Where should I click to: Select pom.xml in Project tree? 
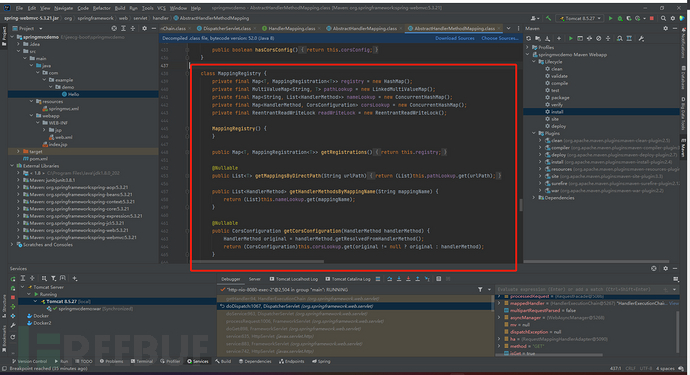pyautogui.click(x=39, y=158)
